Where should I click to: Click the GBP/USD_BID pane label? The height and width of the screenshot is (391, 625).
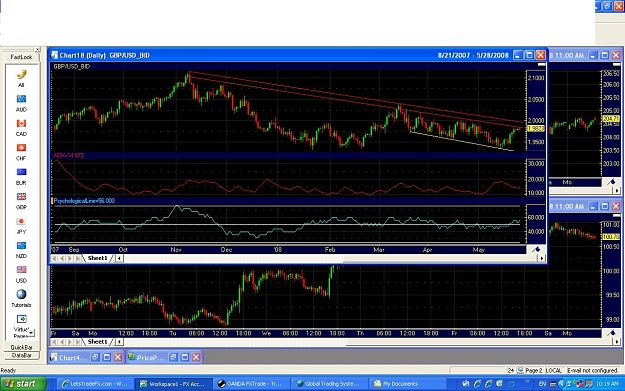72,67
